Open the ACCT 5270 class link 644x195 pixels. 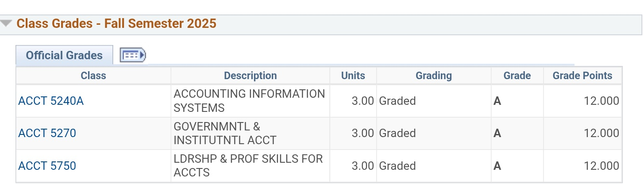(x=47, y=133)
